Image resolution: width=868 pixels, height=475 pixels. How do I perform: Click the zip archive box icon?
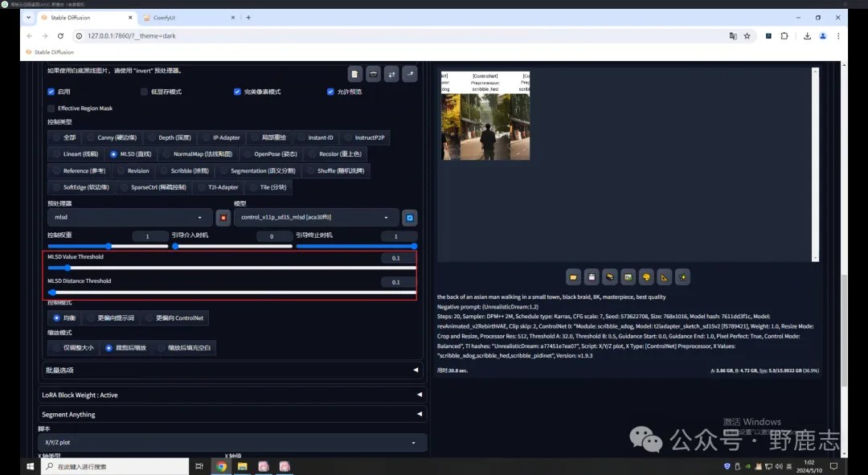[x=610, y=276]
